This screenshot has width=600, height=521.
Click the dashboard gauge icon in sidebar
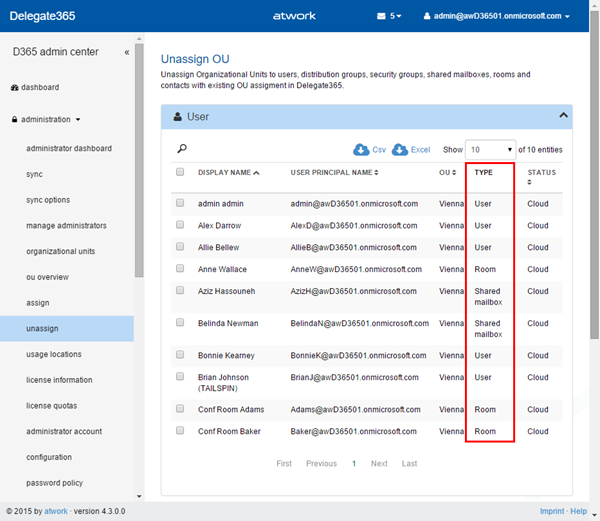click(14, 87)
